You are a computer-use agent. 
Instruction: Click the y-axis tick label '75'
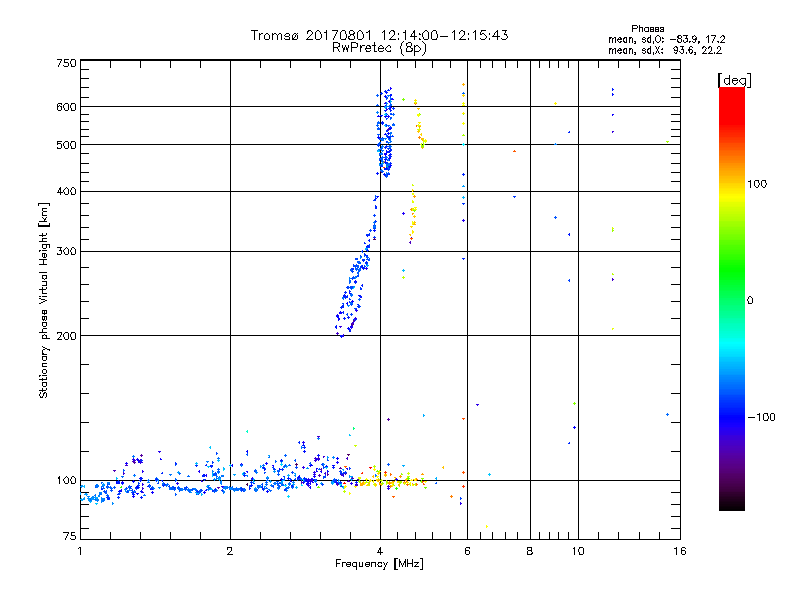pyautogui.click(x=70, y=536)
